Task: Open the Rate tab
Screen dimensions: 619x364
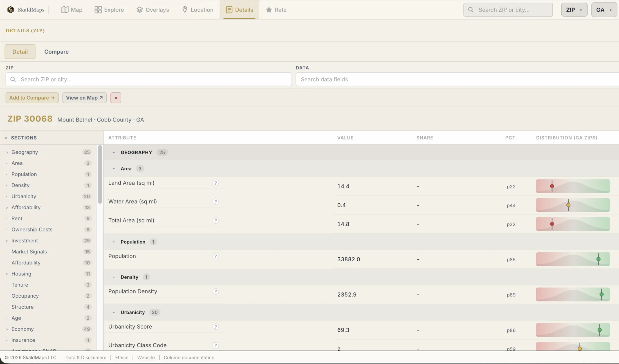Action: click(x=276, y=10)
